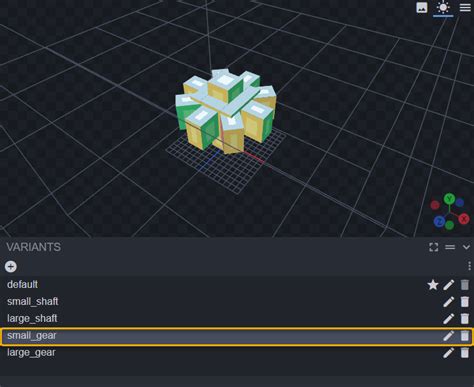Collapse the Variants panel with chevron

click(x=466, y=247)
